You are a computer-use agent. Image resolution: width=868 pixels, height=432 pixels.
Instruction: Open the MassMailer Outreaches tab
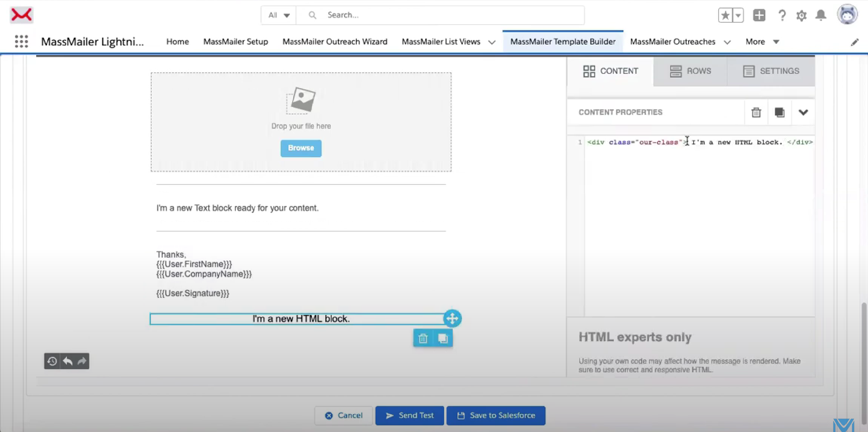coord(672,42)
